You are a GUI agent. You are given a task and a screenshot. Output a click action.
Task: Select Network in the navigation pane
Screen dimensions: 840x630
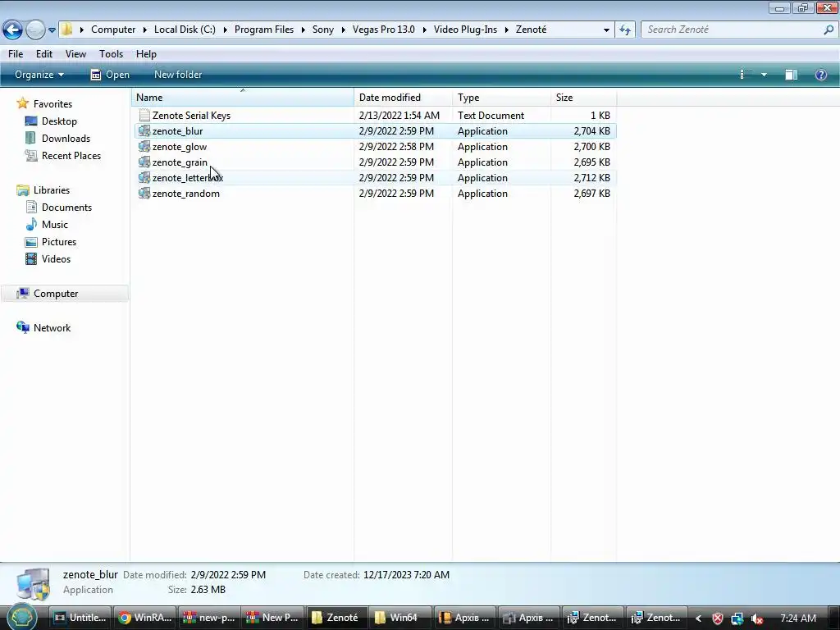[x=52, y=328]
